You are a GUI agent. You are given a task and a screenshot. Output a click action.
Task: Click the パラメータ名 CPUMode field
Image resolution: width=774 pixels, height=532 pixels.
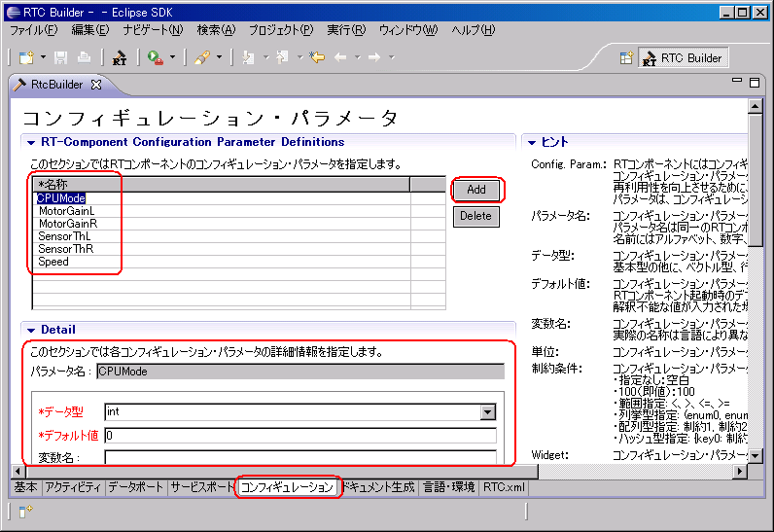pyautogui.click(x=300, y=372)
